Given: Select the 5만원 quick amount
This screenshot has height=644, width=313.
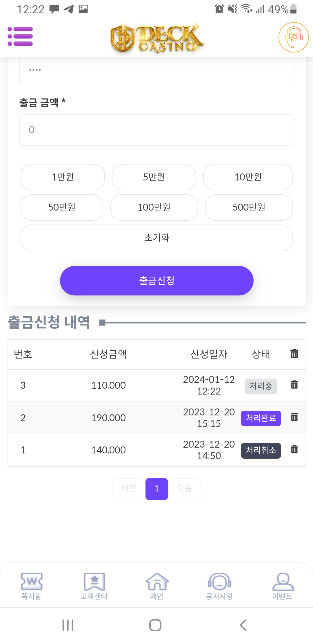Looking at the screenshot, I should (154, 177).
